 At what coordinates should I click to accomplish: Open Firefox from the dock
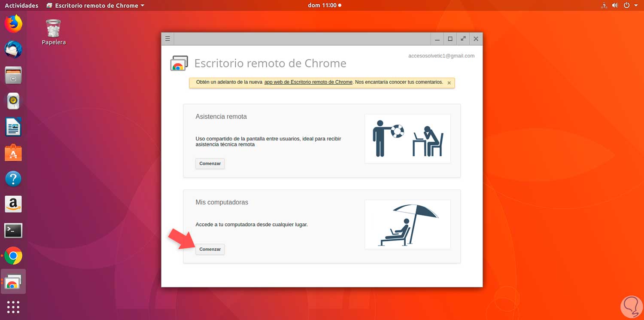pyautogui.click(x=13, y=24)
